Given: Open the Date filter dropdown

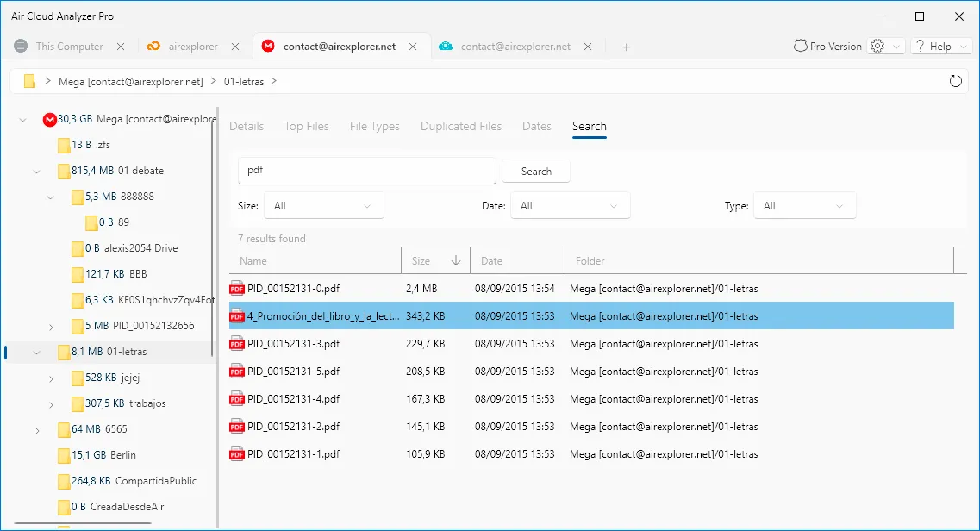Looking at the screenshot, I should point(570,205).
